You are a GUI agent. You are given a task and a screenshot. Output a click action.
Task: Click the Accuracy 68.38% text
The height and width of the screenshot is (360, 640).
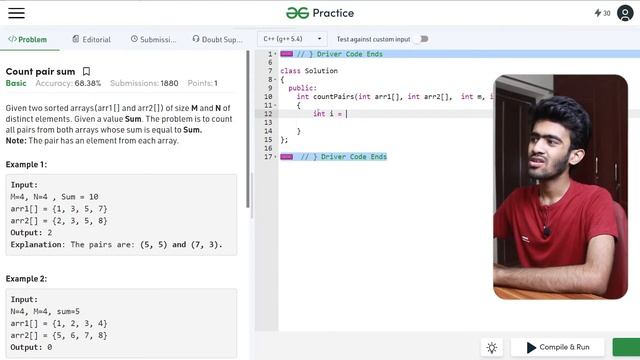pos(68,83)
